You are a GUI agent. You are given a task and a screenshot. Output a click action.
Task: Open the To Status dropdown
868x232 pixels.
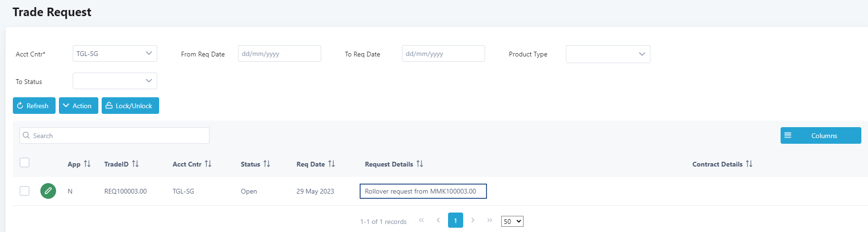115,81
